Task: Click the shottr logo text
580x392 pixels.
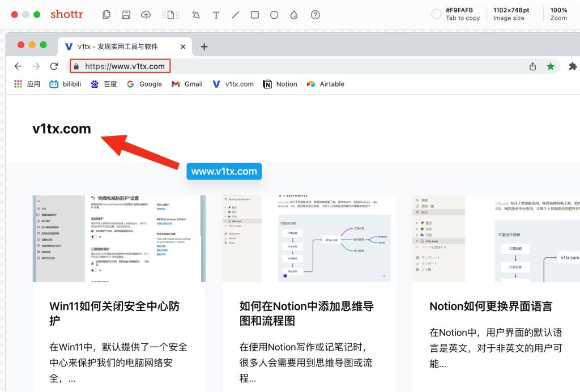Action: pyautogui.click(x=67, y=14)
